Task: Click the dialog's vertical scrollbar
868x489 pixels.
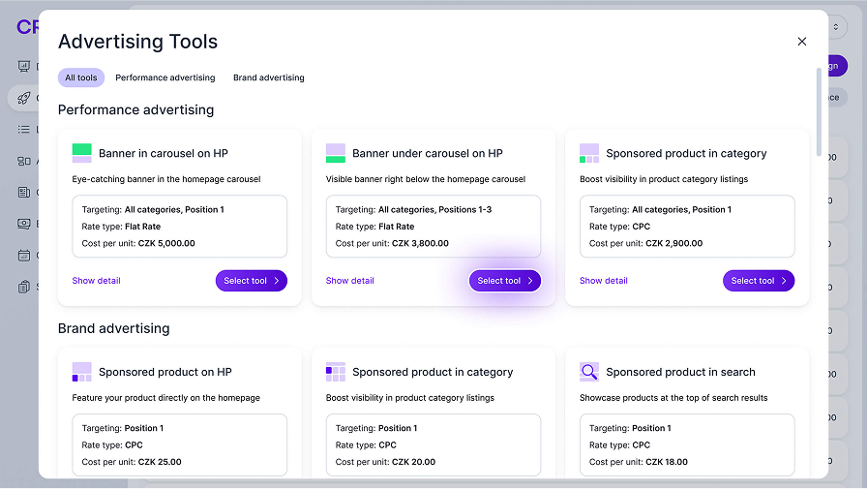Action: (x=820, y=109)
